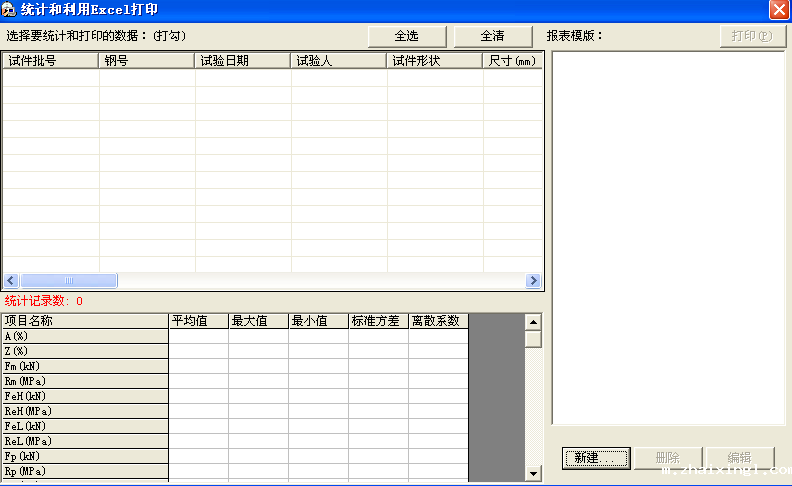The height and width of the screenshot is (486, 792).
Task: Click the 新建 button for a new template
Action: 596,458
